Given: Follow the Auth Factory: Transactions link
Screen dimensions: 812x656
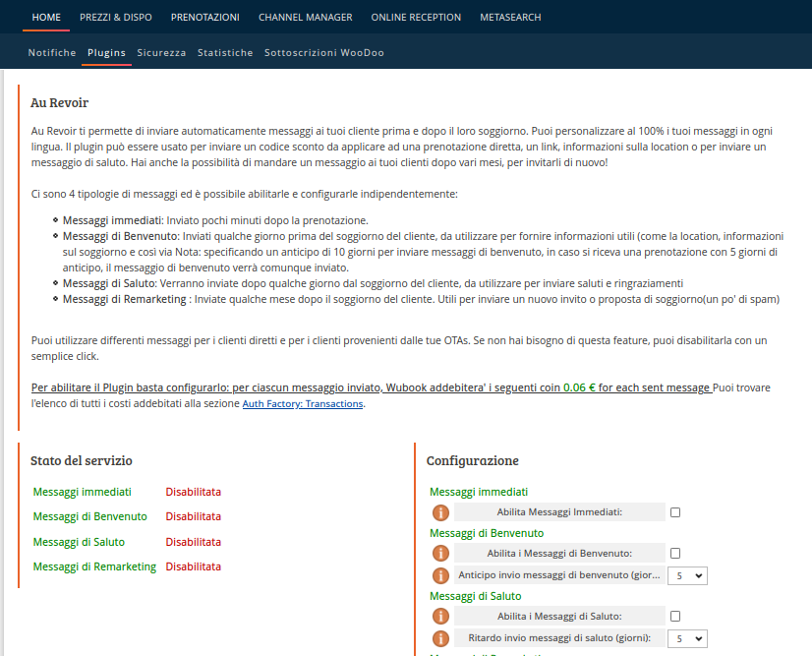Looking at the screenshot, I should coord(303,403).
